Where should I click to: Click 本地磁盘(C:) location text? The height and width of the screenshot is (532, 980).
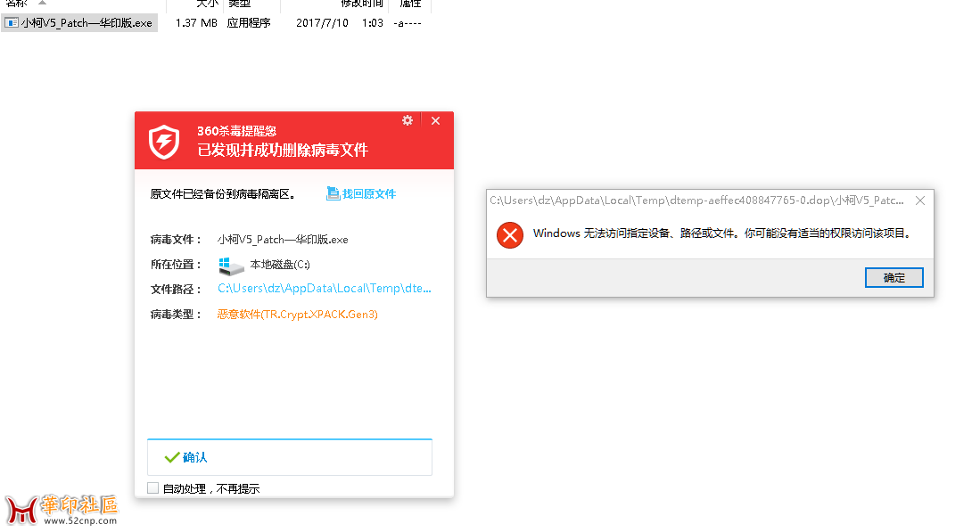coord(280,265)
